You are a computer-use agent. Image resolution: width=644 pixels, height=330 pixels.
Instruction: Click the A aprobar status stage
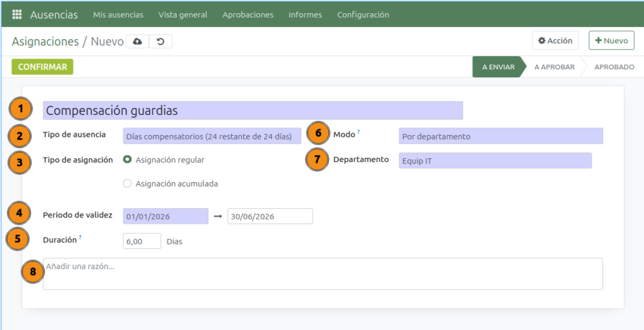pyautogui.click(x=554, y=67)
